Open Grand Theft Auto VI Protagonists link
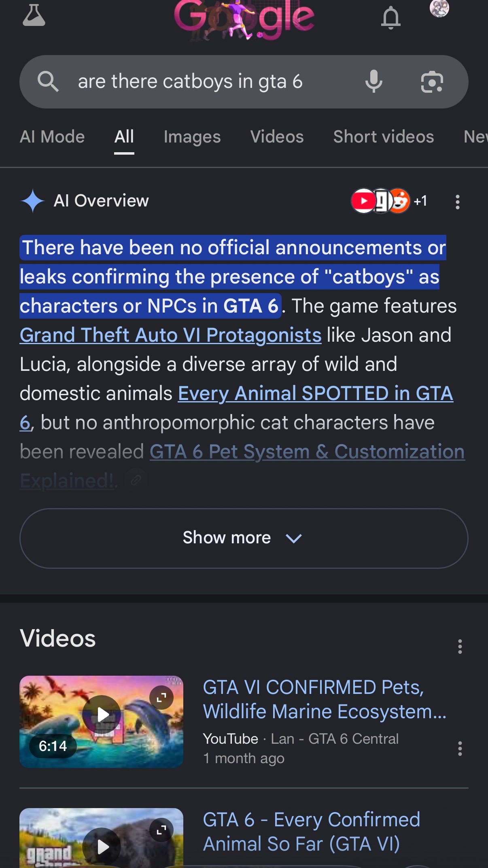488x868 pixels. (x=171, y=335)
